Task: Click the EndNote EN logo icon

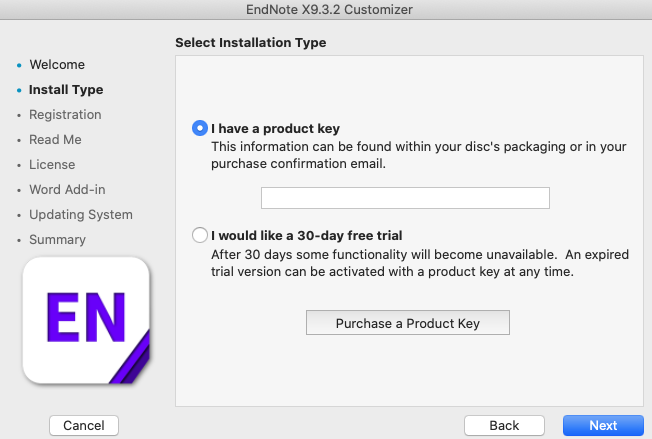Action: pyautogui.click(x=86, y=320)
